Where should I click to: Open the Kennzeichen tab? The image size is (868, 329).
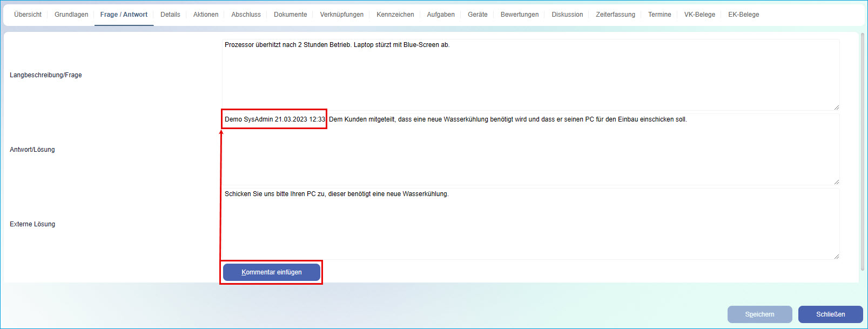coord(395,15)
